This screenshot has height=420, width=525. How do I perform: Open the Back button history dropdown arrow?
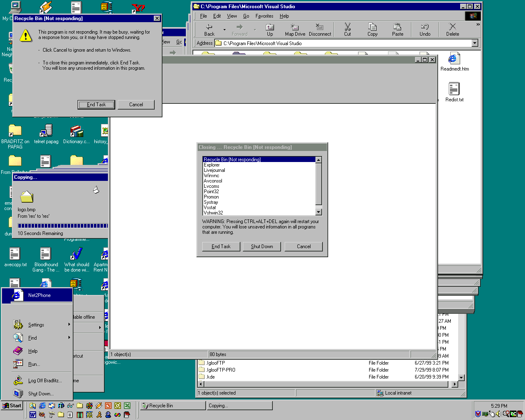click(x=224, y=30)
